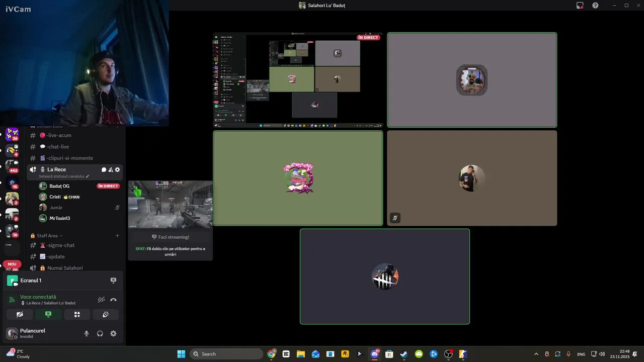Open the -clipuri-si-momente channel
The width and height of the screenshot is (644, 362).
pyautogui.click(x=75, y=158)
